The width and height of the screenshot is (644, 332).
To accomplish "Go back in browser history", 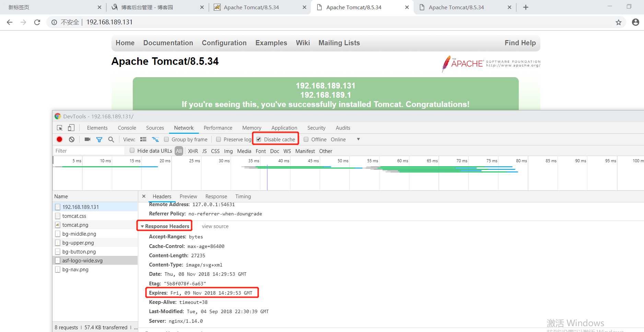I will [10, 22].
